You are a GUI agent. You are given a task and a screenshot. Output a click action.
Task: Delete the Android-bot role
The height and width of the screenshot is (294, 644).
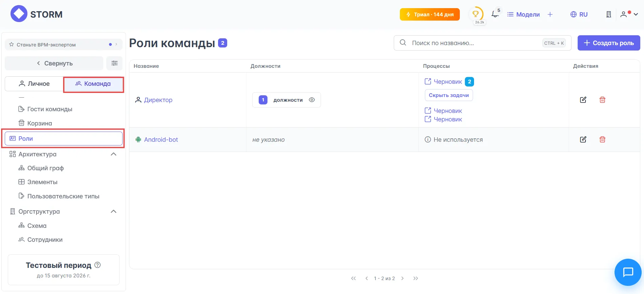pos(602,139)
